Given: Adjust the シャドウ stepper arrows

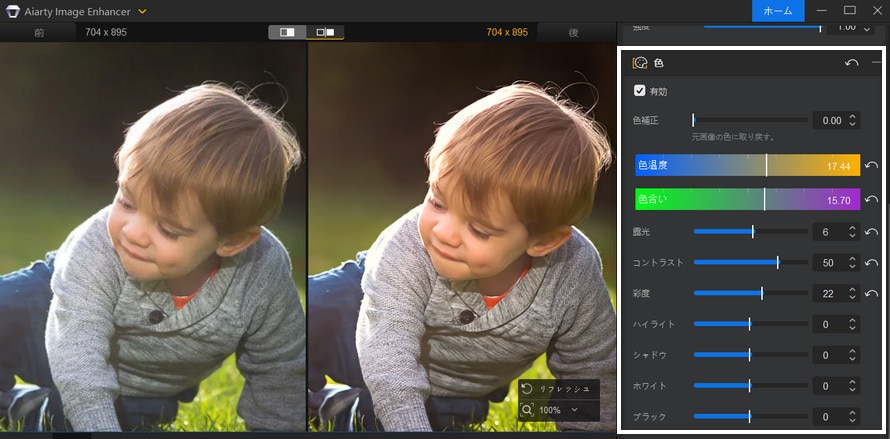Looking at the screenshot, I should click(853, 355).
